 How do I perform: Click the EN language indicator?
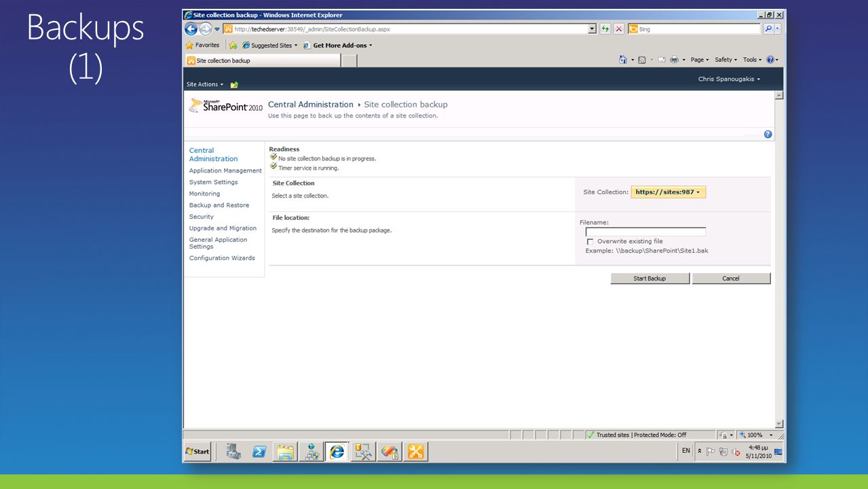click(x=686, y=451)
